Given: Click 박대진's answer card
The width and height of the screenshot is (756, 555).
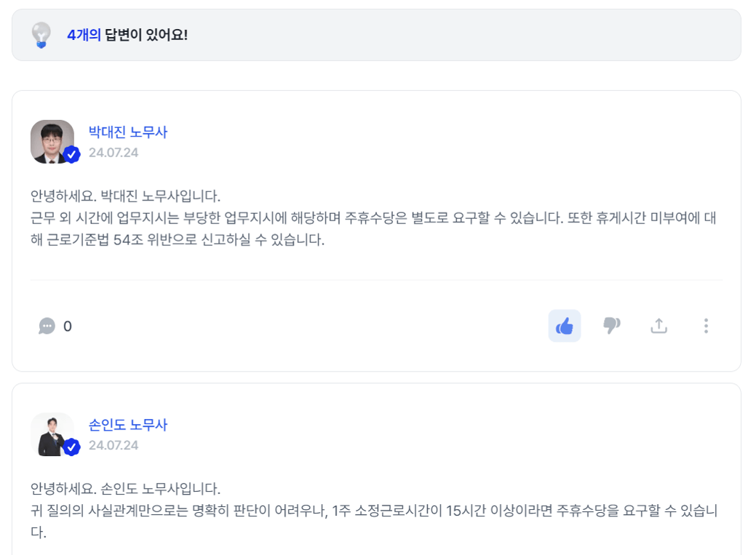Looking at the screenshot, I should tap(378, 225).
